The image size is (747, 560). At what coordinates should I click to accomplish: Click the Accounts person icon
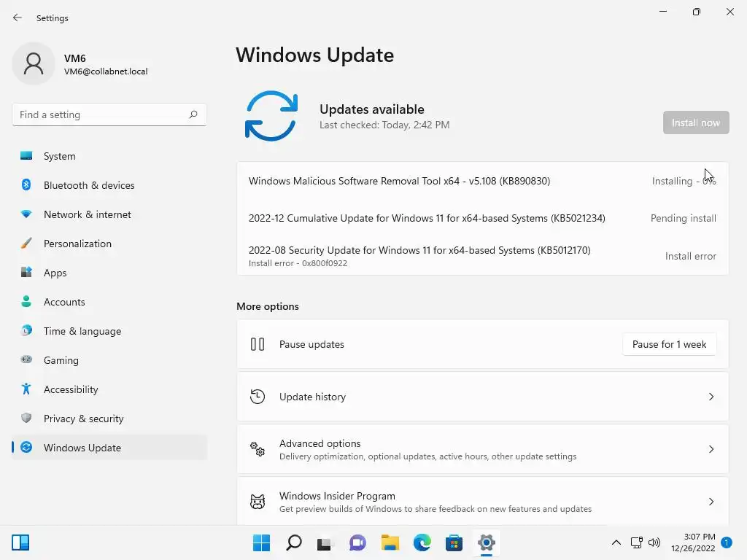coord(26,301)
